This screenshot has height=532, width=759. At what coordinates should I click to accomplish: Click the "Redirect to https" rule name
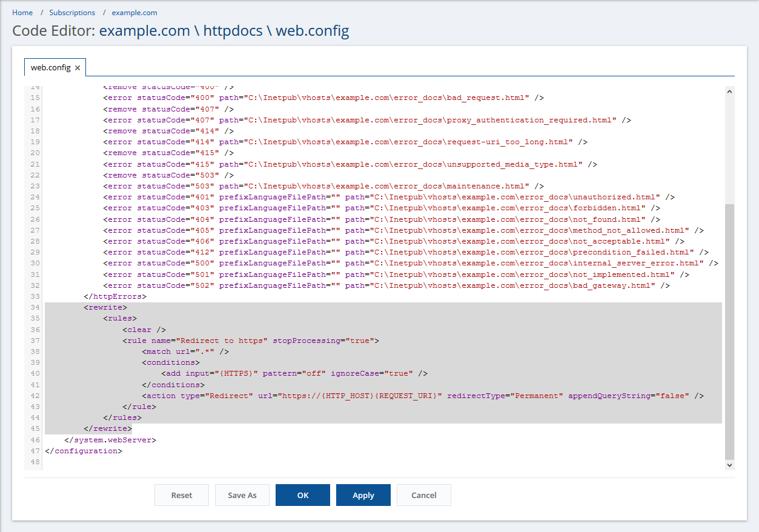point(224,341)
